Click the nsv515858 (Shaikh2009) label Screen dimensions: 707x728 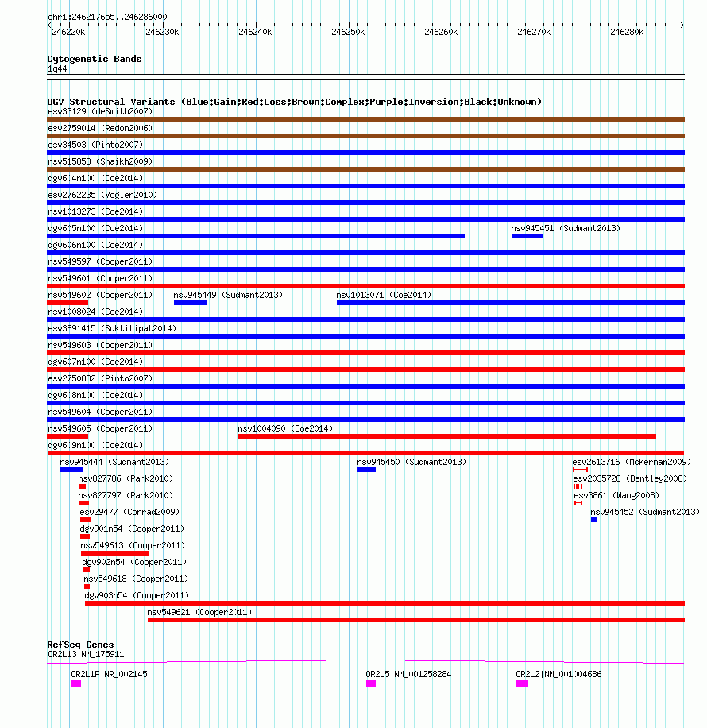pyautogui.click(x=100, y=161)
